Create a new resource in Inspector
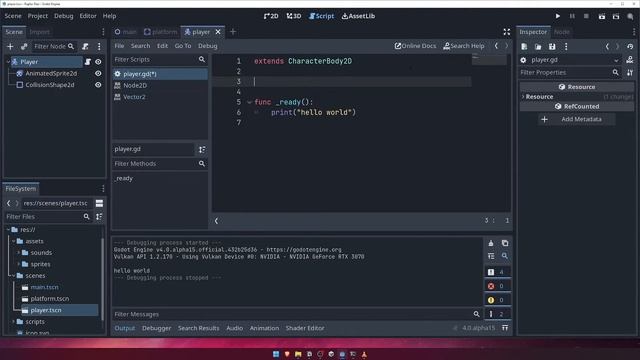The height and width of the screenshot is (360, 640). click(x=524, y=47)
